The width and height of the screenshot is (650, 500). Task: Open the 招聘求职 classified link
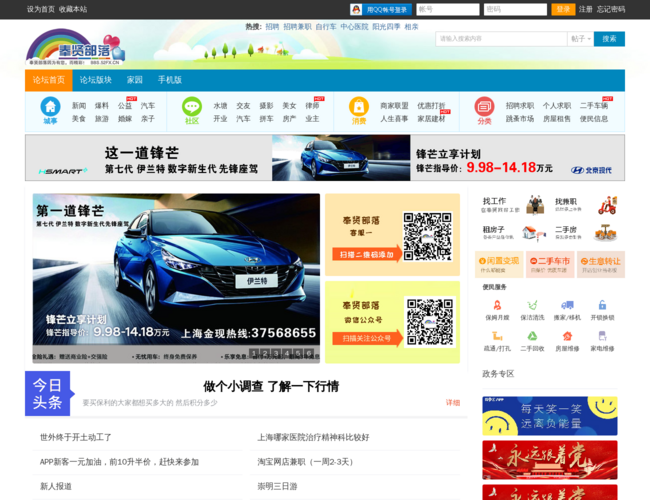(520, 106)
